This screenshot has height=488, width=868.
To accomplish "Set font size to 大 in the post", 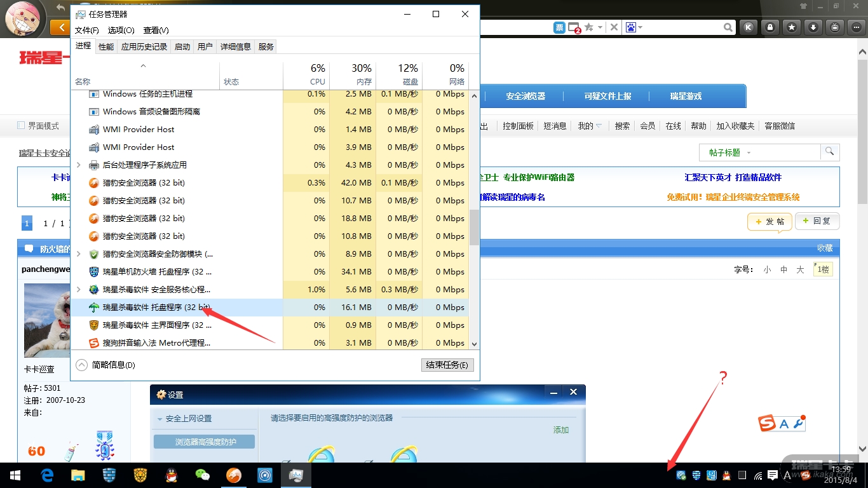I will [x=800, y=269].
